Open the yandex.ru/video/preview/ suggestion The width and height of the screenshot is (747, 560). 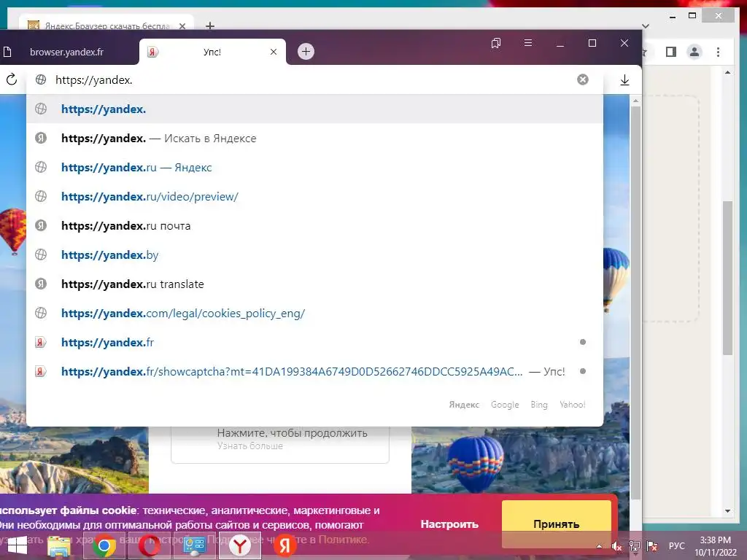(x=314, y=196)
